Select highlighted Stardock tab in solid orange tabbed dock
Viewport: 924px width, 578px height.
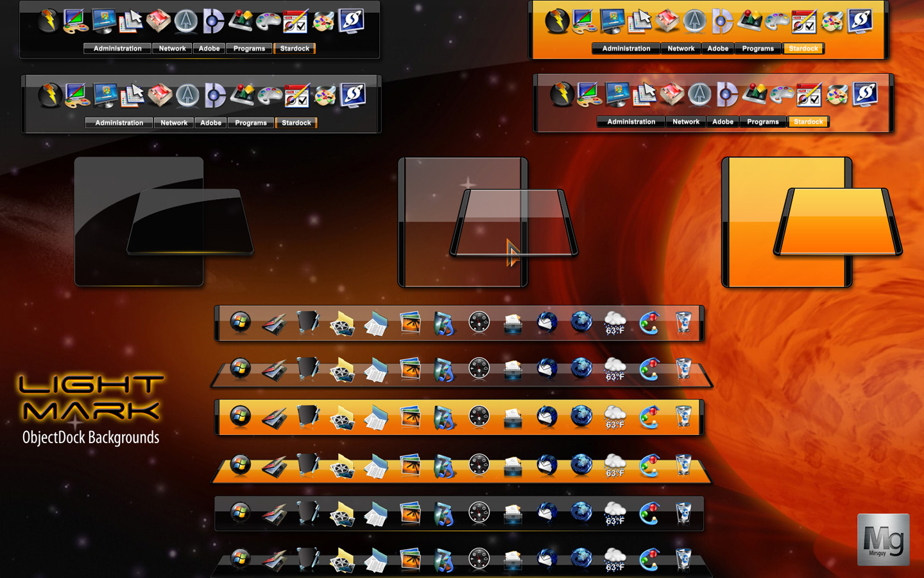tap(803, 48)
